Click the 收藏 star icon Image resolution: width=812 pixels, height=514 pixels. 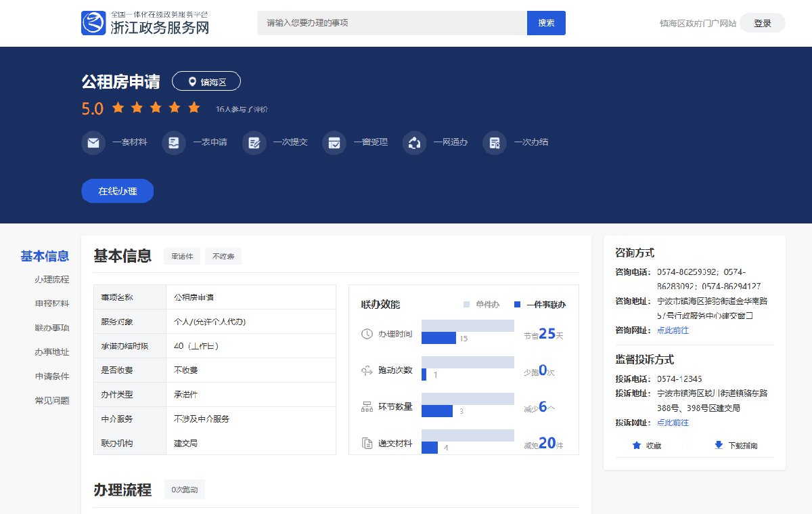pos(636,446)
